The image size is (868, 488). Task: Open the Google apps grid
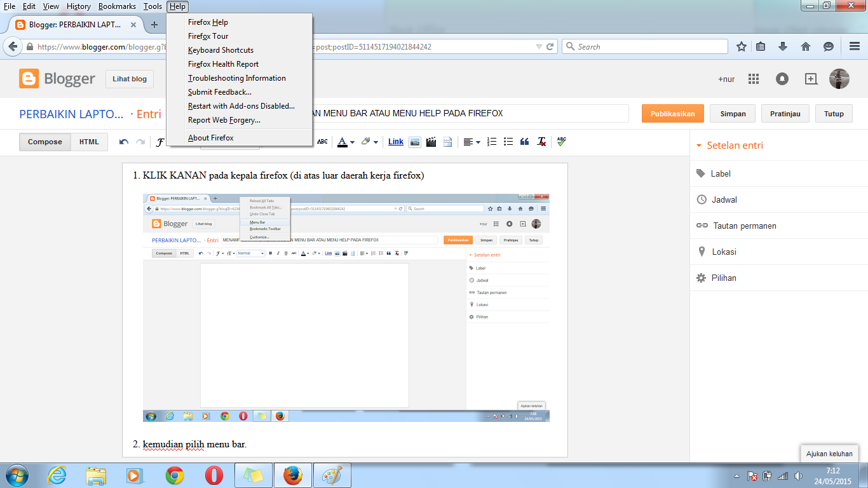(x=754, y=79)
